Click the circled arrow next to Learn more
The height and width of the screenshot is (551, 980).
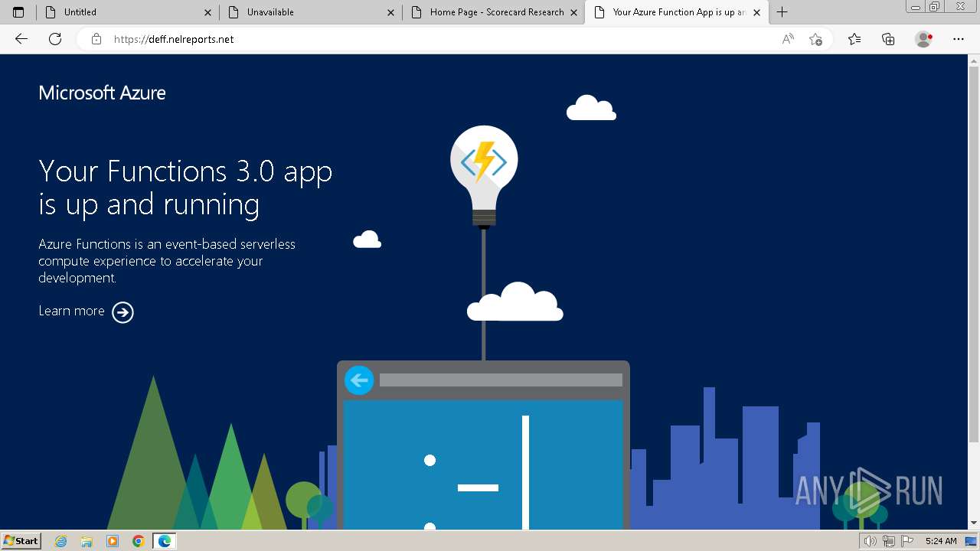click(122, 312)
